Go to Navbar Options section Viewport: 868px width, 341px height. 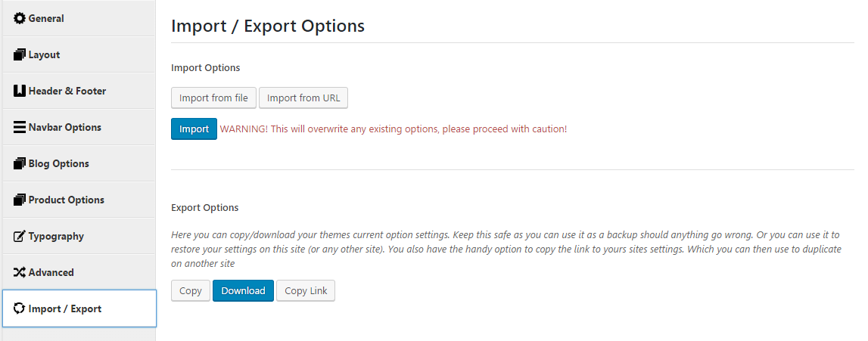pos(79,127)
